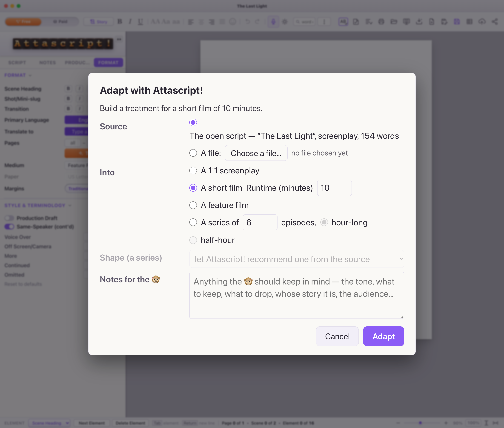Click 'Reset to defaults' in the sidebar
Image resolution: width=504 pixels, height=428 pixels.
click(x=23, y=284)
